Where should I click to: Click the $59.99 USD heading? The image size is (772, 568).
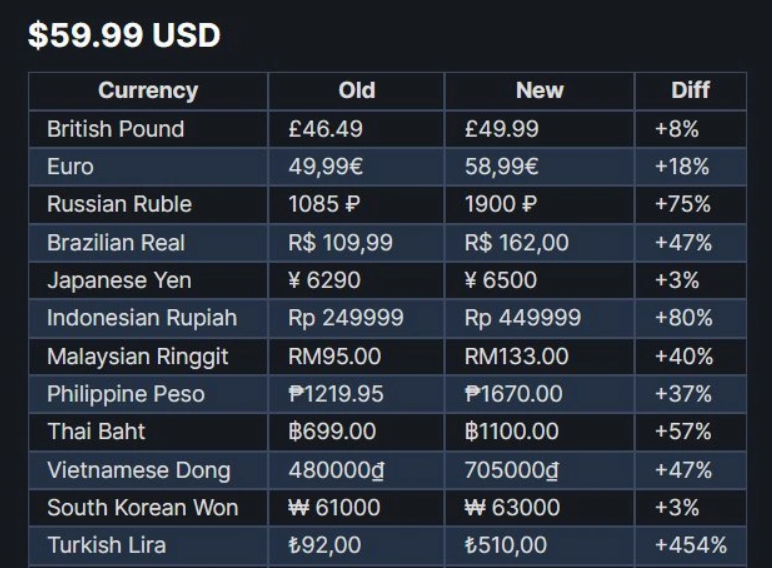[x=124, y=36]
